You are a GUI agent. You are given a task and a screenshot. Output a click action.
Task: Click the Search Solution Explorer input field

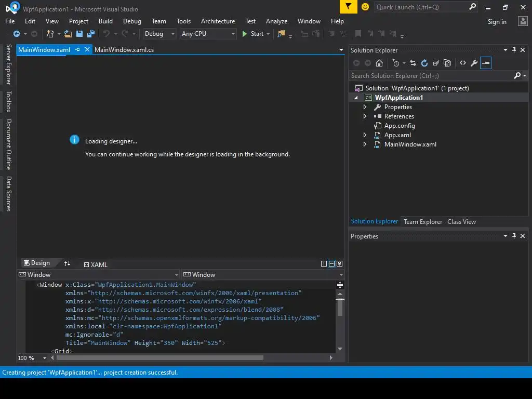click(x=431, y=76)
